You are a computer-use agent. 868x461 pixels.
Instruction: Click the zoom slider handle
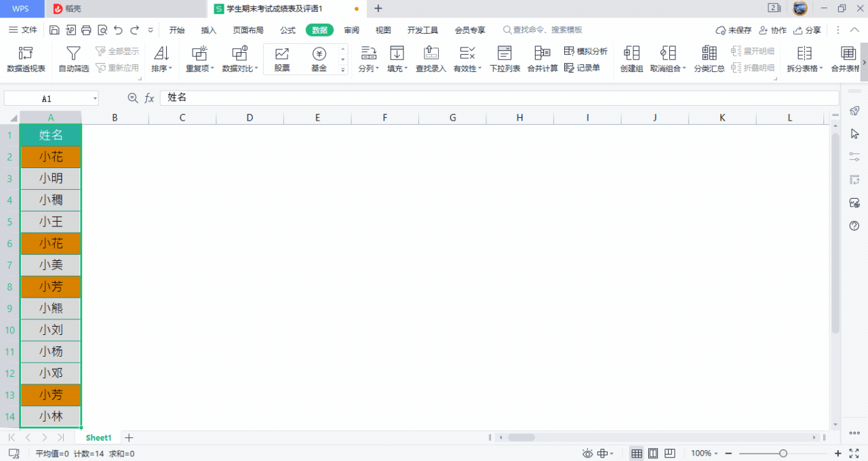point(783,453)
